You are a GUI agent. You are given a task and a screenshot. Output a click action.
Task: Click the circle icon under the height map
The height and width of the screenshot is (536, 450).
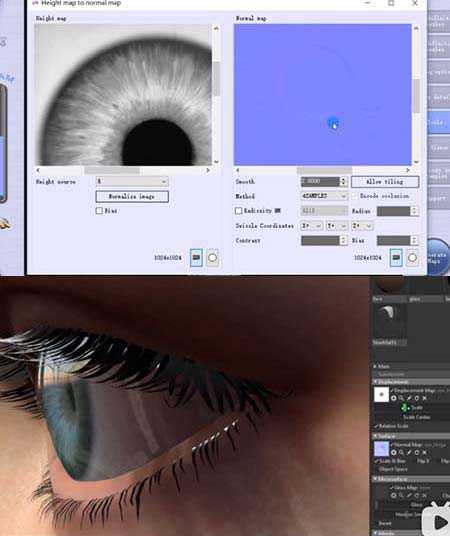(212, 257)
